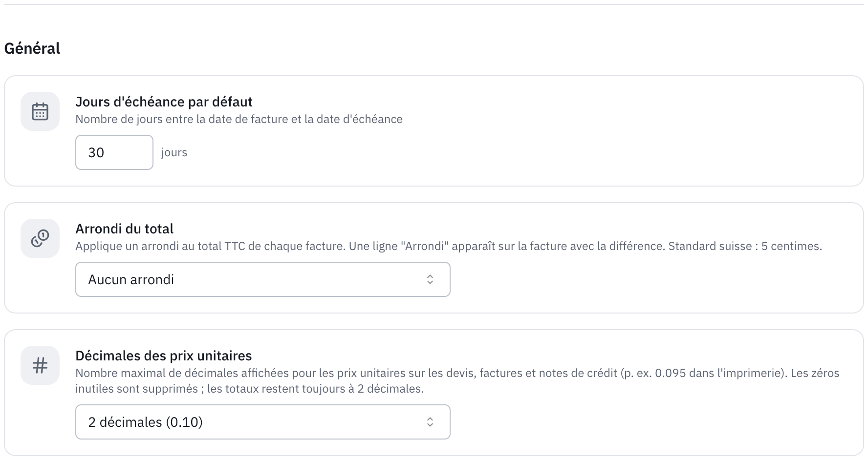Select the value 30 in the days field

point(96,152)
